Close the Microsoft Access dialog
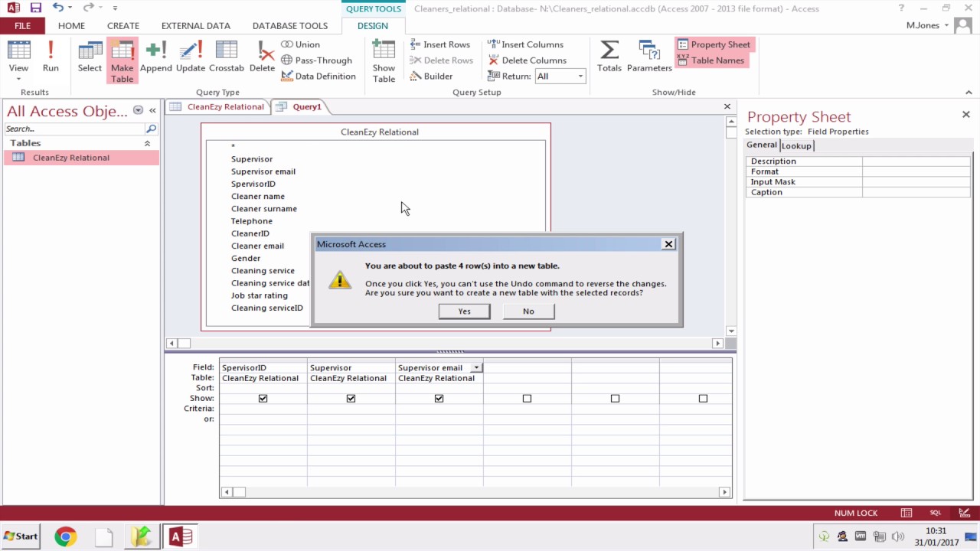 (668, 244)
